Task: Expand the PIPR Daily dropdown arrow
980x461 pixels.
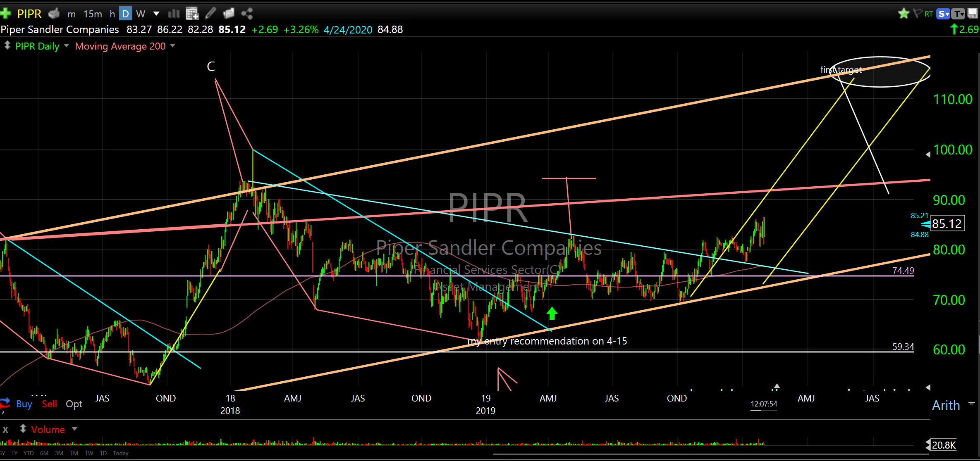Action: click(x=67, y=46)
